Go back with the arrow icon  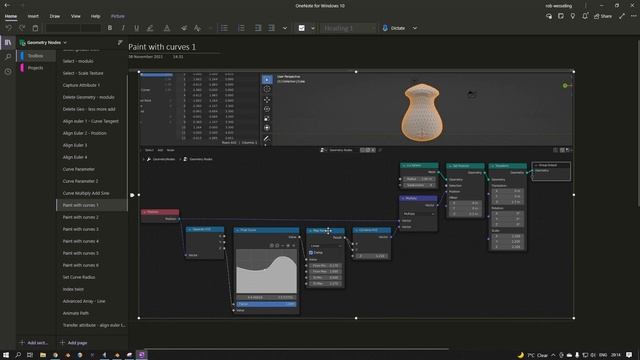(x=7, y=5)
